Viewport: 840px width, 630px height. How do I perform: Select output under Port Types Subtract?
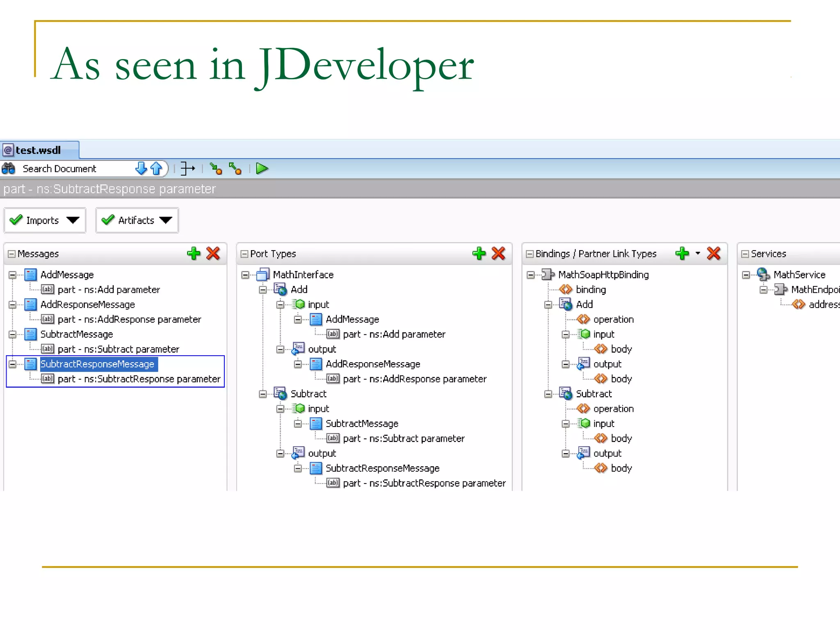[x=322, y=453]
